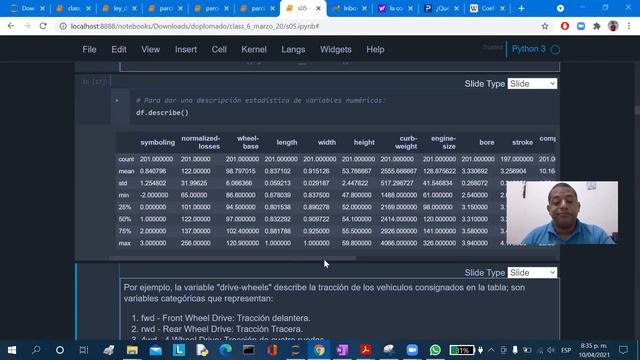Click the 'normalized-losses' column header
640x360 pixels.
coord(200,142)
